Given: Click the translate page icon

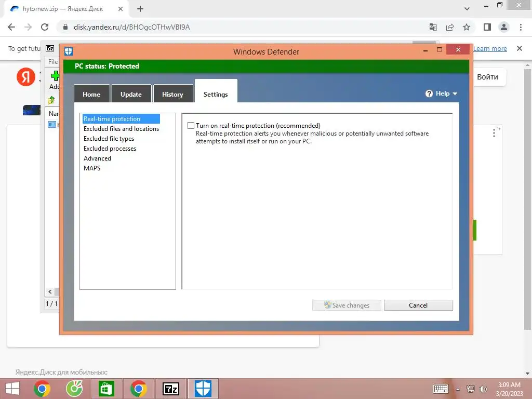Looking at the screenshot, I should coord(433,27).
